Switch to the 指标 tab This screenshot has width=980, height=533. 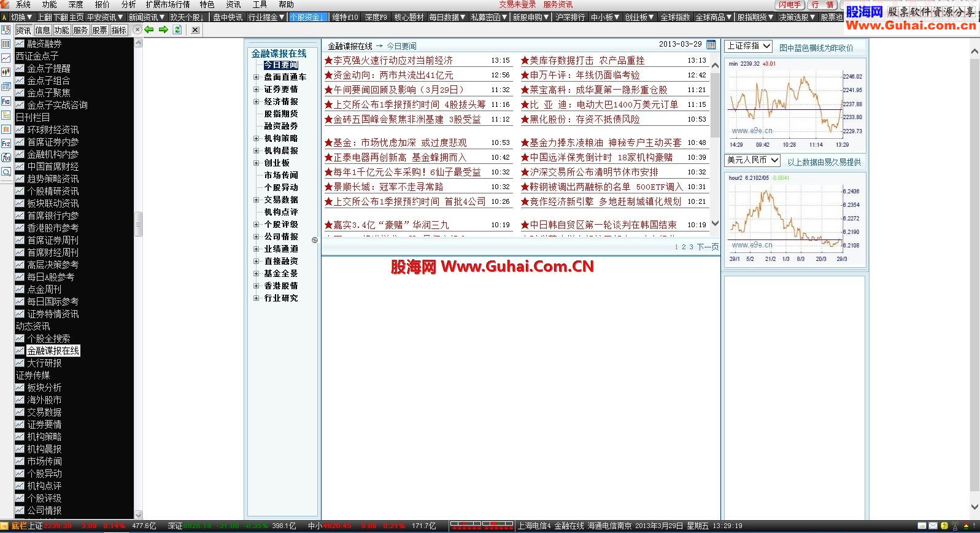point(118,29)
